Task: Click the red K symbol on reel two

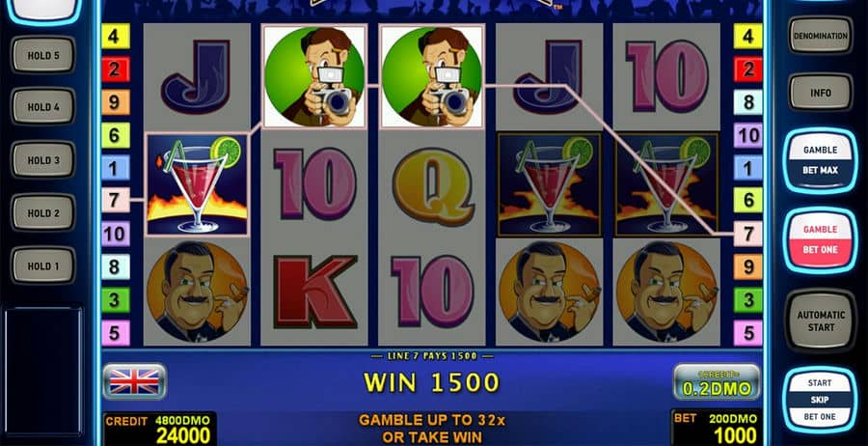Action: [x=314, y=292]
